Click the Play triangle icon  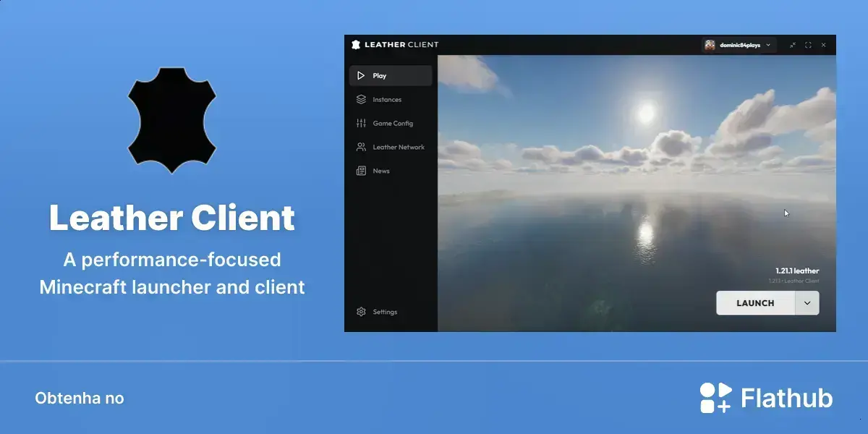[x=361, y=76]
